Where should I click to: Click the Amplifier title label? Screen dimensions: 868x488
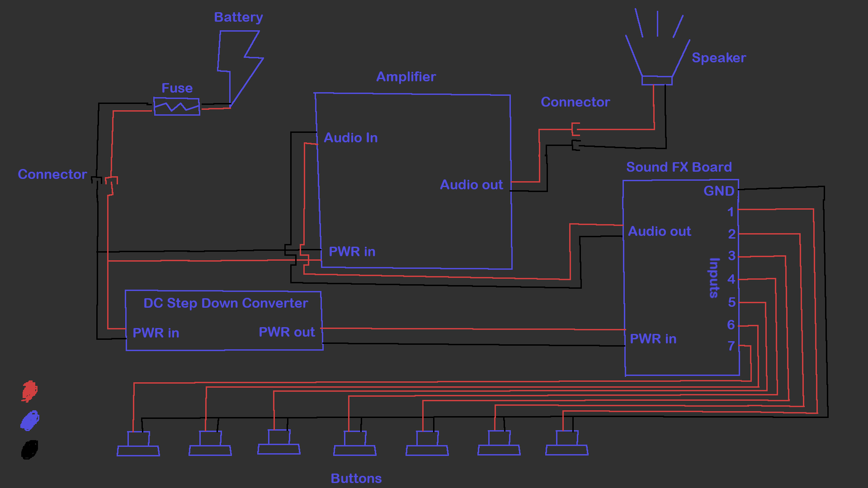pos(406,77)
